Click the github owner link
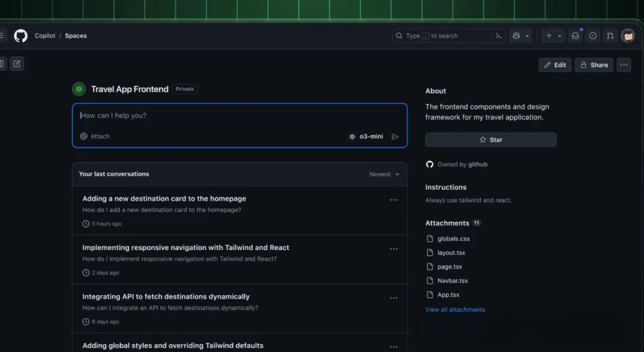644x352 pixels. [478, 164]
